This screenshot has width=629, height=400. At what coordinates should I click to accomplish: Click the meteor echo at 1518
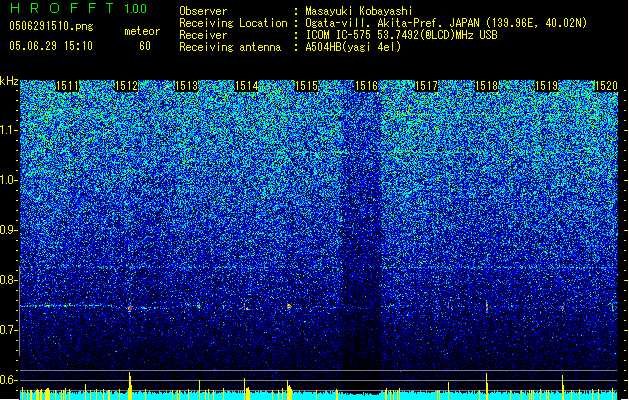click(487, 307)
